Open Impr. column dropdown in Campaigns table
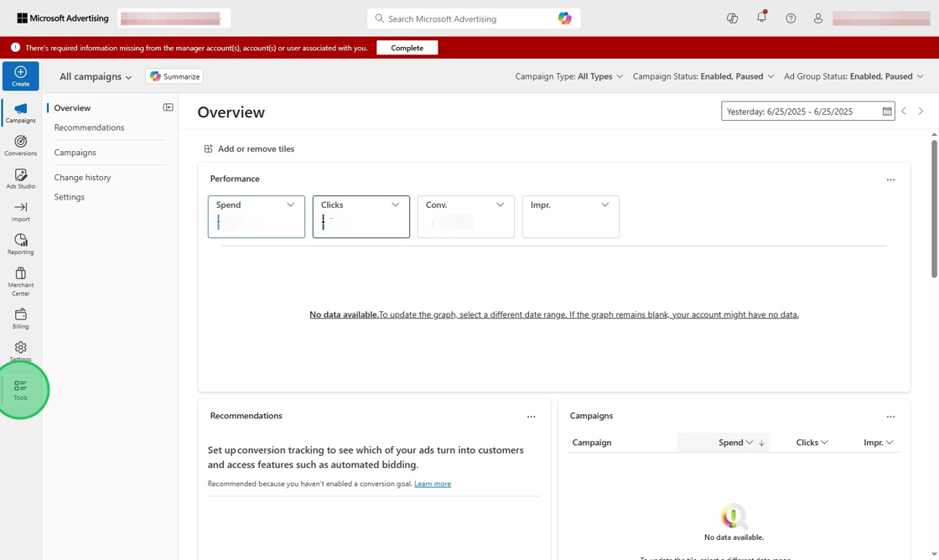Viewport: 939px width, 560px height. (x=890, y=443)
